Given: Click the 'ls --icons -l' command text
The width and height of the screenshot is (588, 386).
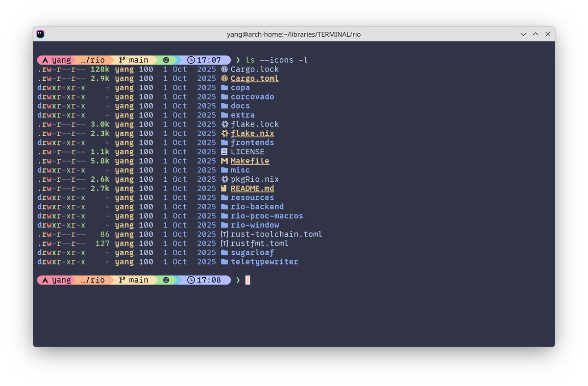Looking at the screenshot, I should [277, 60].
